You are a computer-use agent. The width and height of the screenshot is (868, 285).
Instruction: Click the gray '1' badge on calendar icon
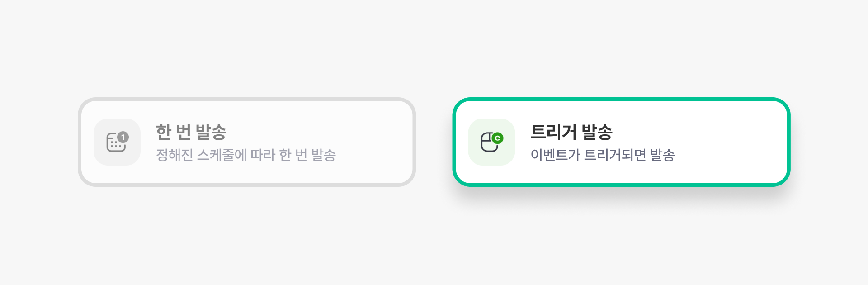pos(123,137)
